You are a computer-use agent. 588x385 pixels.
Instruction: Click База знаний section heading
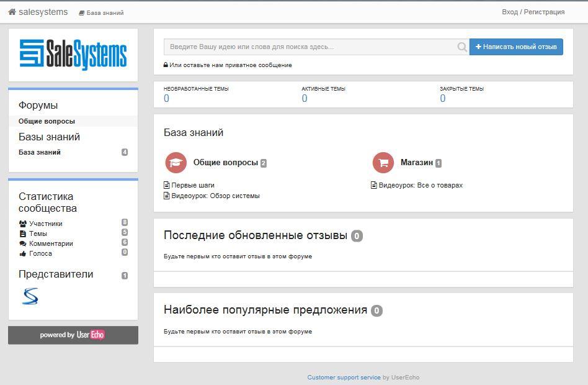(194, 133)
